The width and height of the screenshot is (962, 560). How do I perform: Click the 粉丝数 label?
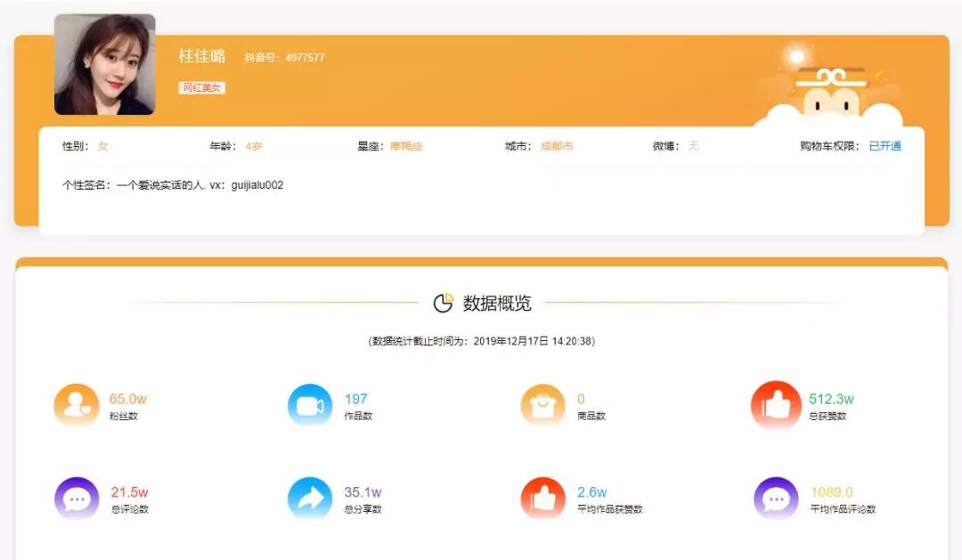click(x=123, y=416)
